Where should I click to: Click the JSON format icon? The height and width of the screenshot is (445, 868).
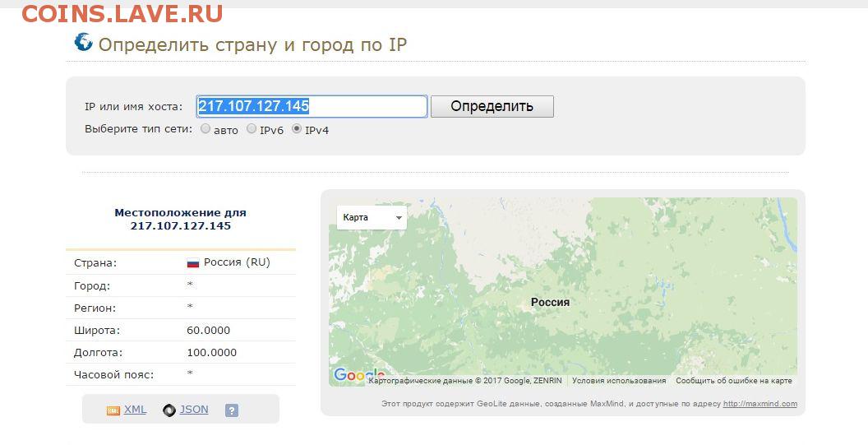coord(169,410)
